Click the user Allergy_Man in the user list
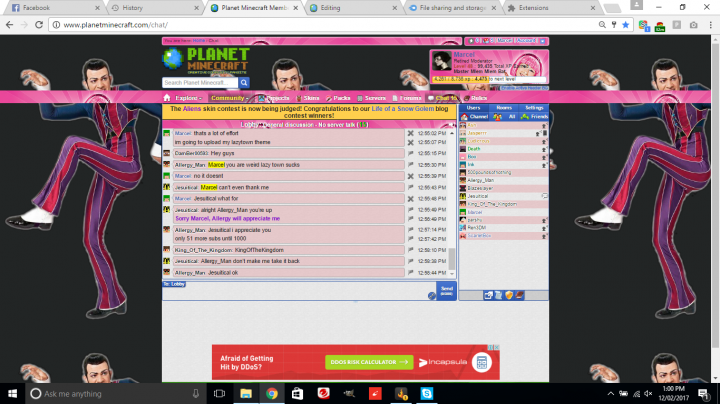The width and height of the screenshot is (720, 404). 480,180
